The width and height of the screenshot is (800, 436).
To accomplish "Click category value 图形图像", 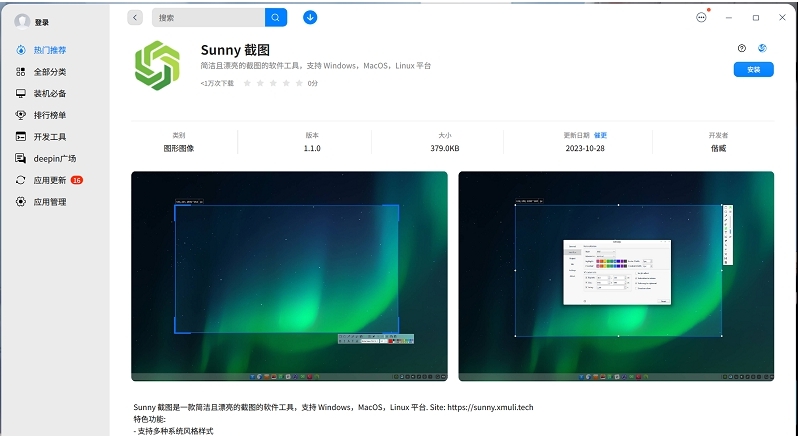I will point(179,148).
